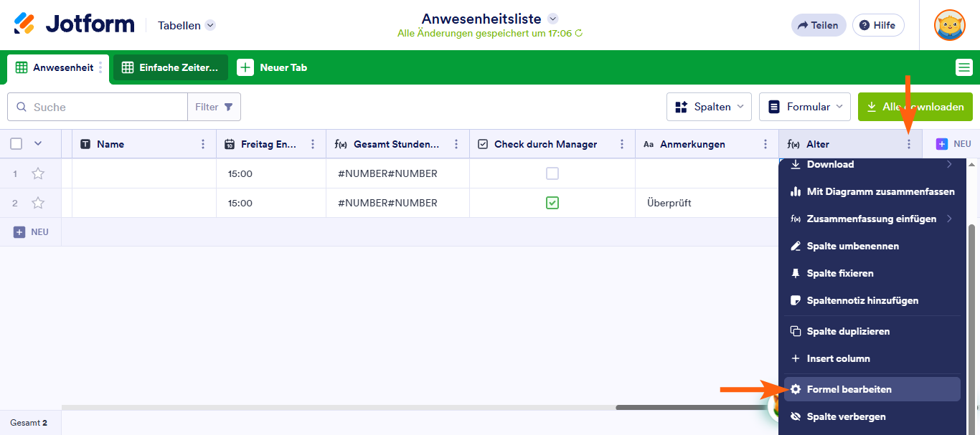Add a new column with the NEU plus button
The height and width of the screenshot is (435, 980).
(x=953, y=144)
